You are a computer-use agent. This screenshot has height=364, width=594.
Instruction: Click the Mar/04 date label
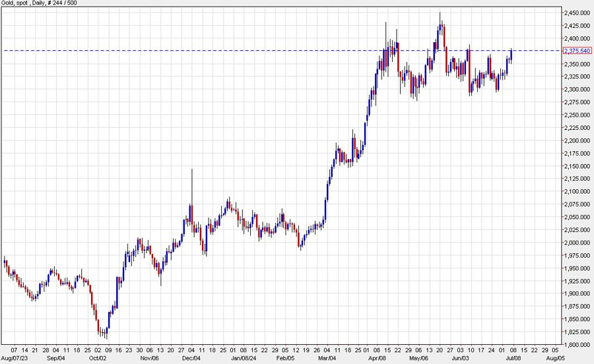tap(327, 358)
